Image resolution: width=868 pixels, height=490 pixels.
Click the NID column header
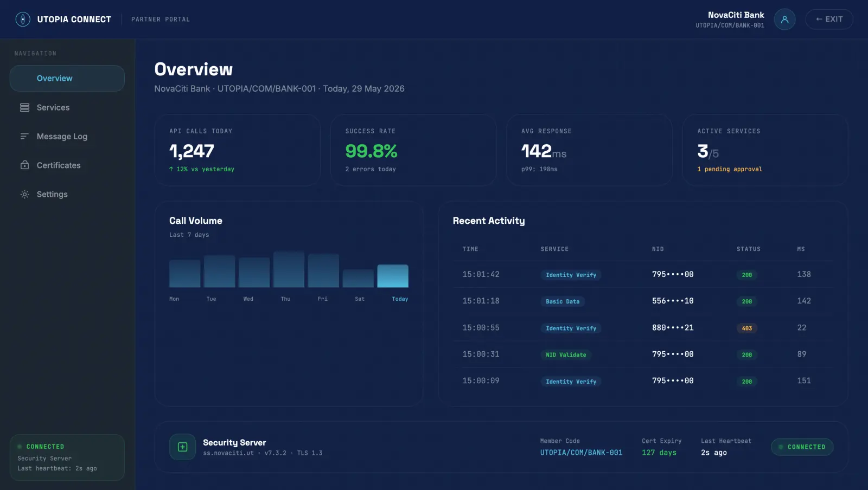point(658,249)
